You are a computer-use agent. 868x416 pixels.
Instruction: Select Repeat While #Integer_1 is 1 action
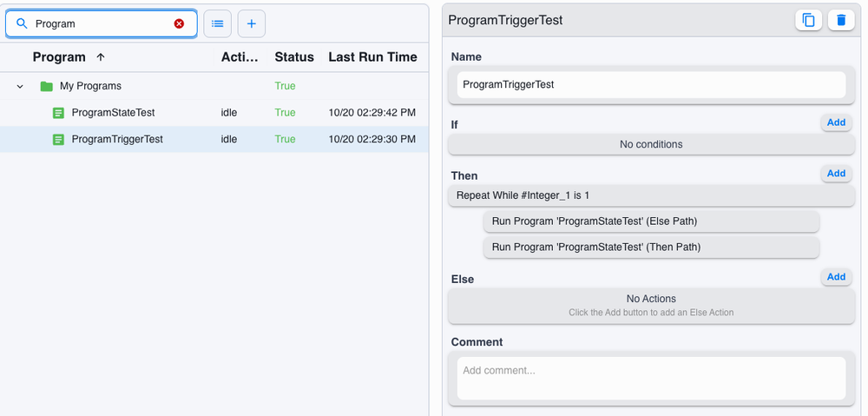tap(651, 195)
